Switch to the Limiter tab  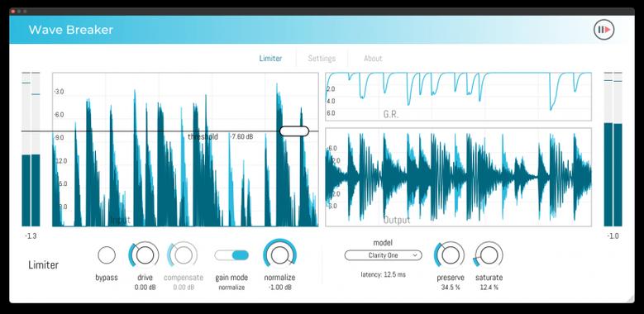tap(270, 59)
